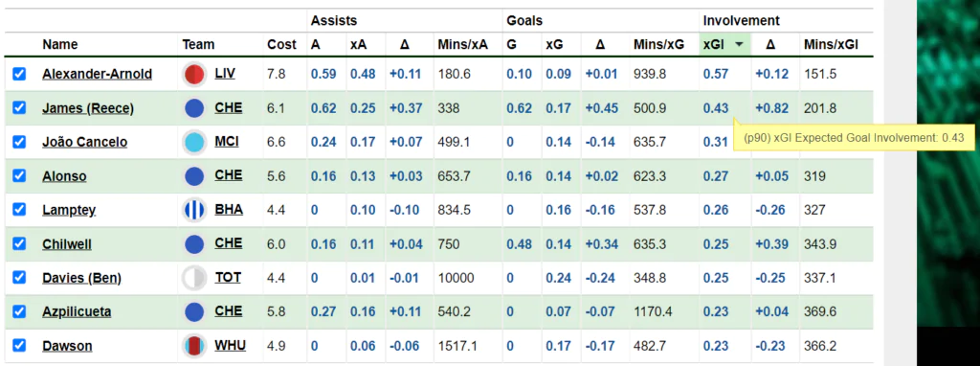Click the Chelsea badge in Chilwell's row
Viewport: 980px width, 366px height.
pos(194,244)
